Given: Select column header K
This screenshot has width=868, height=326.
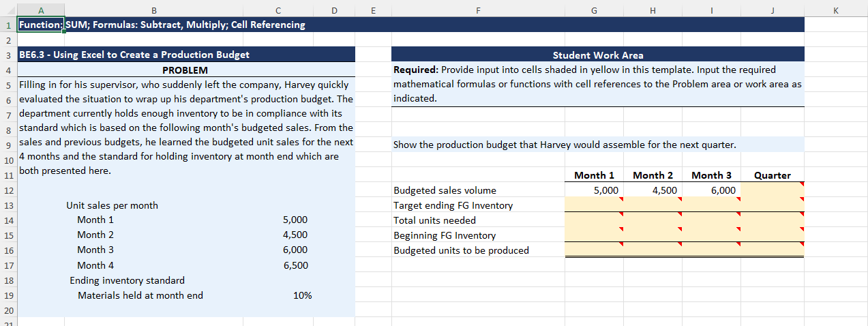Looking at the screenshot, I should tap(835, 10).
